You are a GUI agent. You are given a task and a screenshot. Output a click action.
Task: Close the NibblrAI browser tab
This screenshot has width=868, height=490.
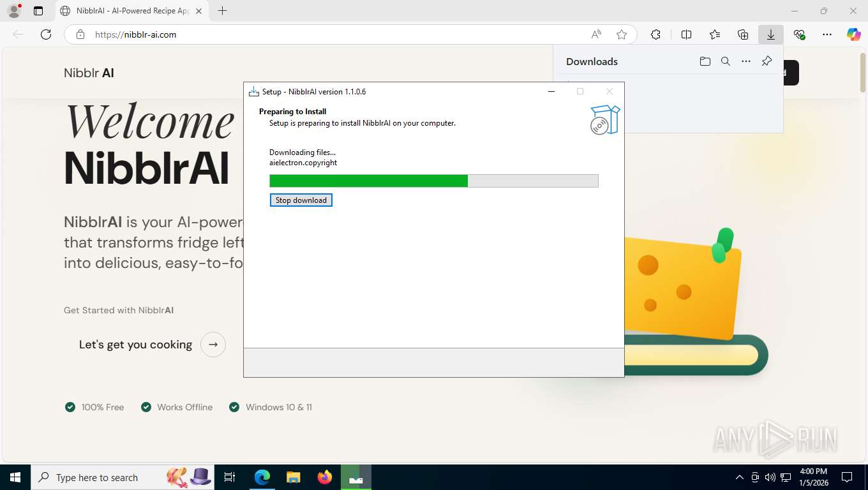[x=198, y=11]
